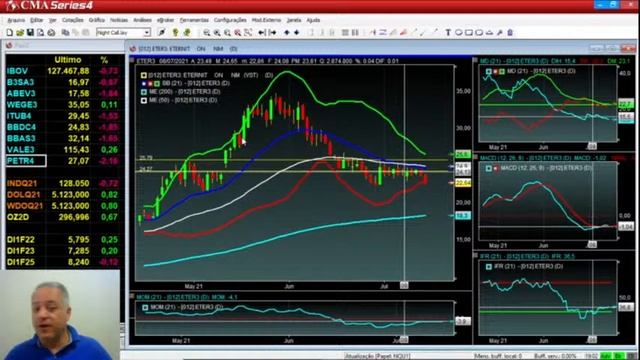Sort watchlist by the % column header
The width and height of the screenshot is (640, 360).
104,60
